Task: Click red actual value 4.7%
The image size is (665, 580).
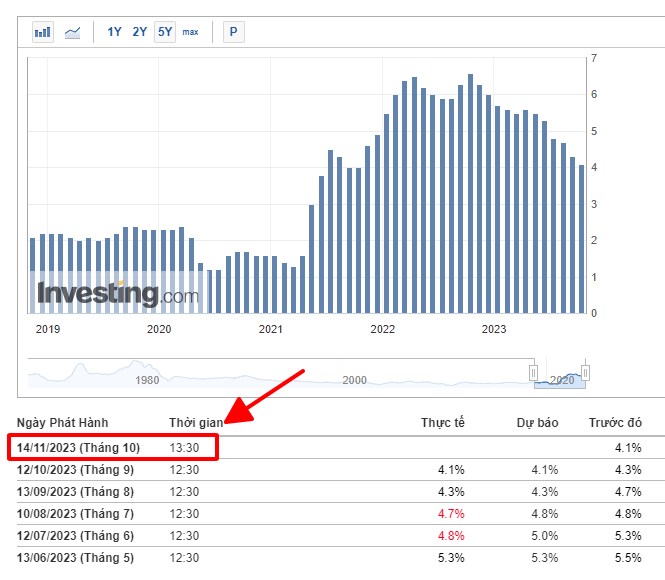Action: 451,514
